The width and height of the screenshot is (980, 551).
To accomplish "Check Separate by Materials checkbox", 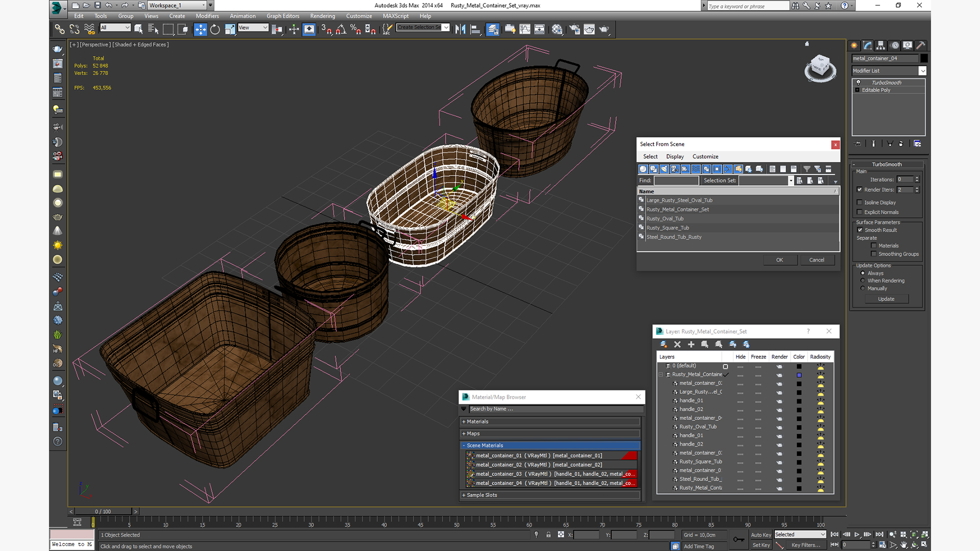I will click(874, 245).
